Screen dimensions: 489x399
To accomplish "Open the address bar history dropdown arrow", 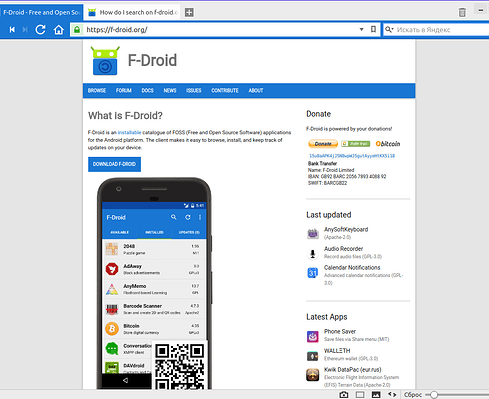I will click(x=361, y=29).
